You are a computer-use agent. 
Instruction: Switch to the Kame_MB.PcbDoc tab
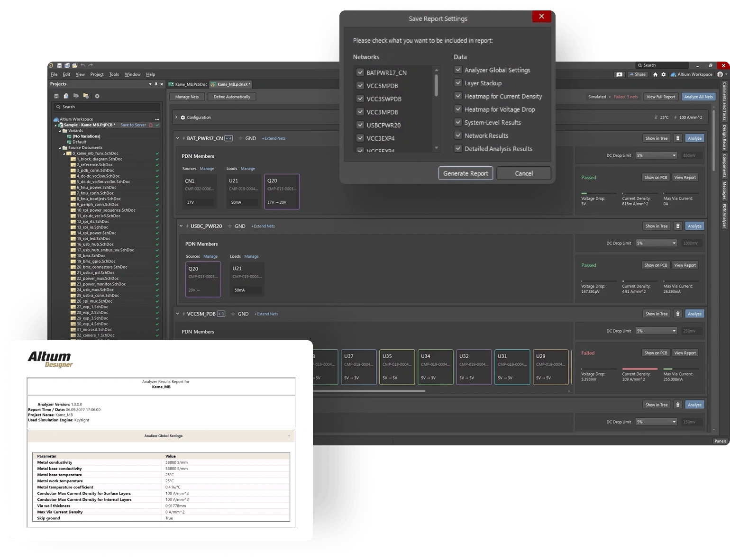pyautogui.click(x=188, y=84)
